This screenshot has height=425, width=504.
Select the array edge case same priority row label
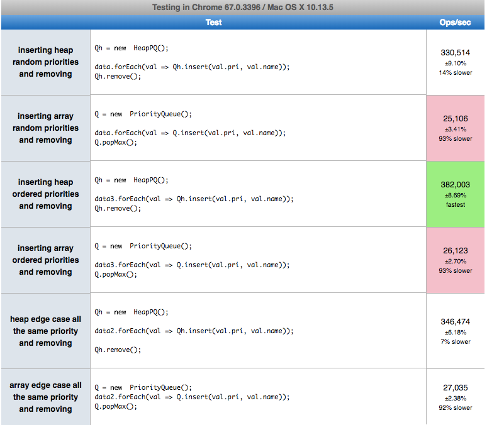pyautogui.click(x=45, y=397)
